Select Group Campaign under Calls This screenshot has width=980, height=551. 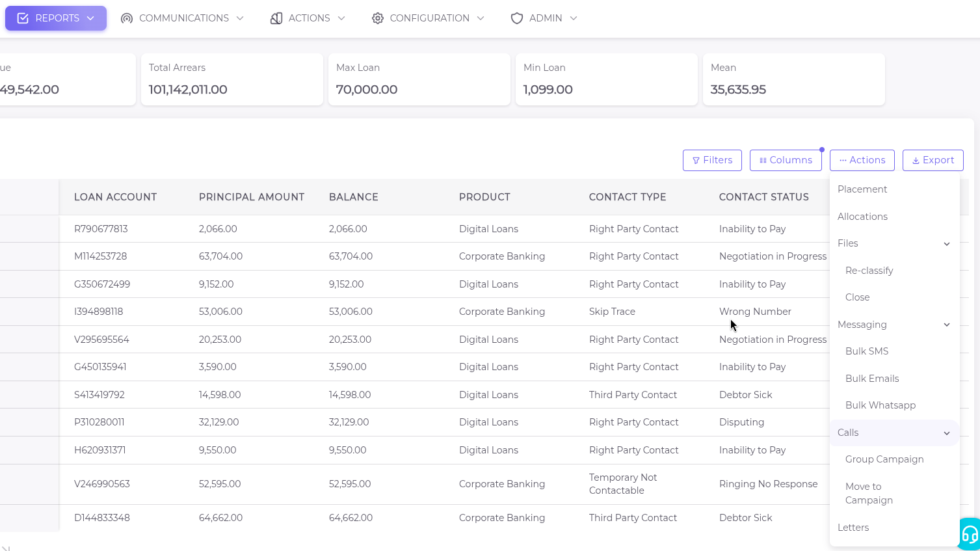pyautogui.click(x=884, y=459)
